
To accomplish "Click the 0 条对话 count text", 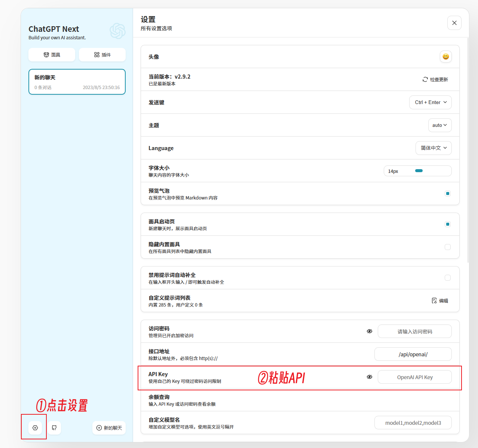I will 43,88.
